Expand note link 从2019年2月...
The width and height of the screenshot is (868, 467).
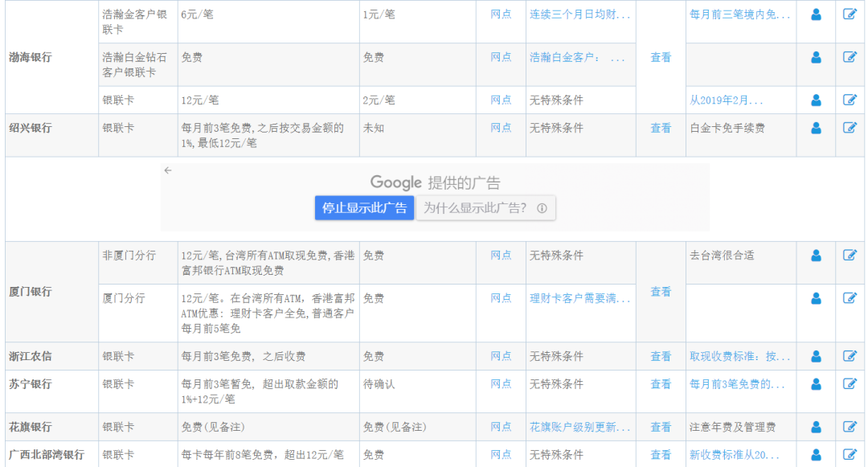pos(726,100)
